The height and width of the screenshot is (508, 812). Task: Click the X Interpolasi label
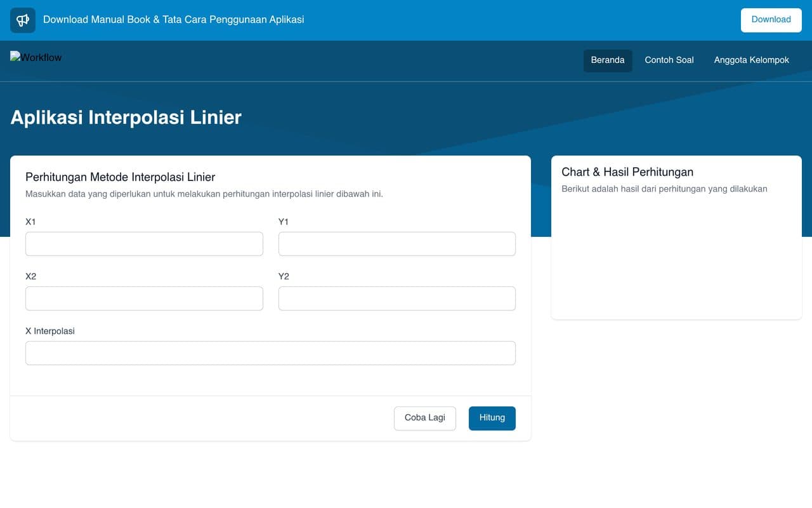pos(50,331)
